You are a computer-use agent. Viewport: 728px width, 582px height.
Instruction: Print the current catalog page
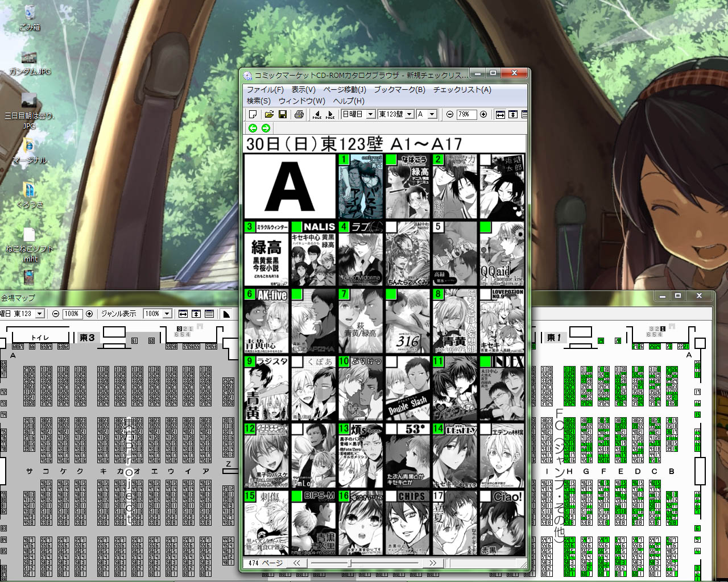click(x=299, y=114)
